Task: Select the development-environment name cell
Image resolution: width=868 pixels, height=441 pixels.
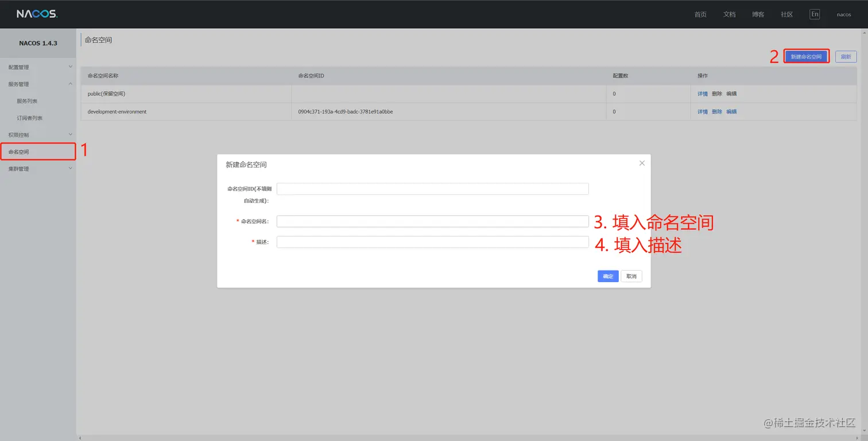Action: pyautogui.click(x=186, y=112)
